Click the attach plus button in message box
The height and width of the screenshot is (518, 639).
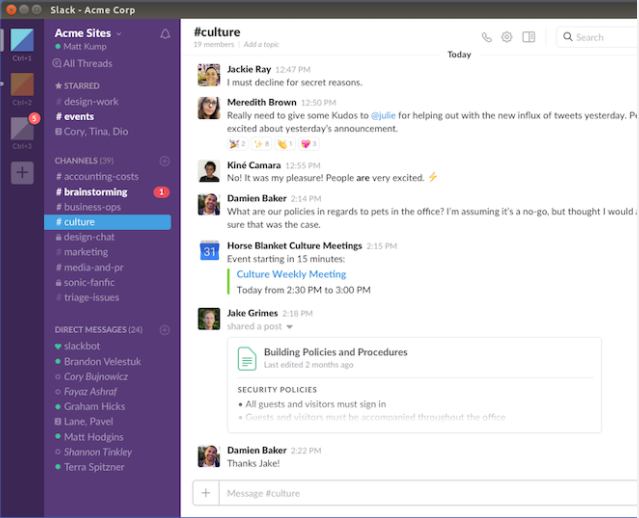206,493
